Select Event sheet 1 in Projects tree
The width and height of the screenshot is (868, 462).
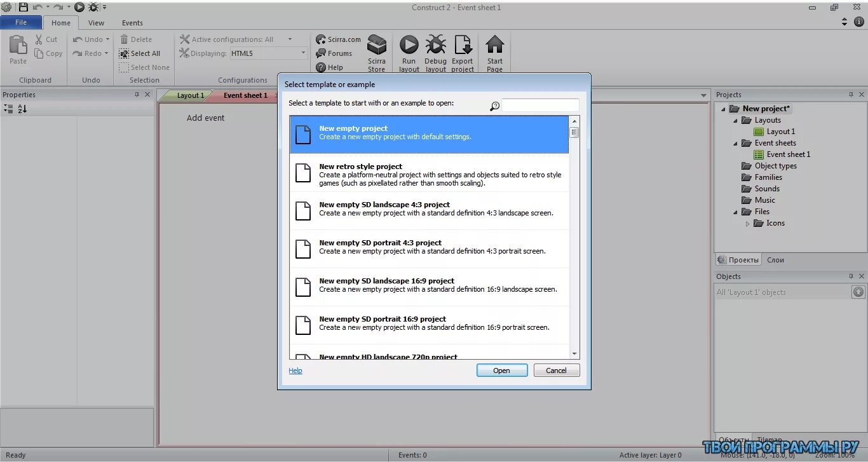pos(782,154)
